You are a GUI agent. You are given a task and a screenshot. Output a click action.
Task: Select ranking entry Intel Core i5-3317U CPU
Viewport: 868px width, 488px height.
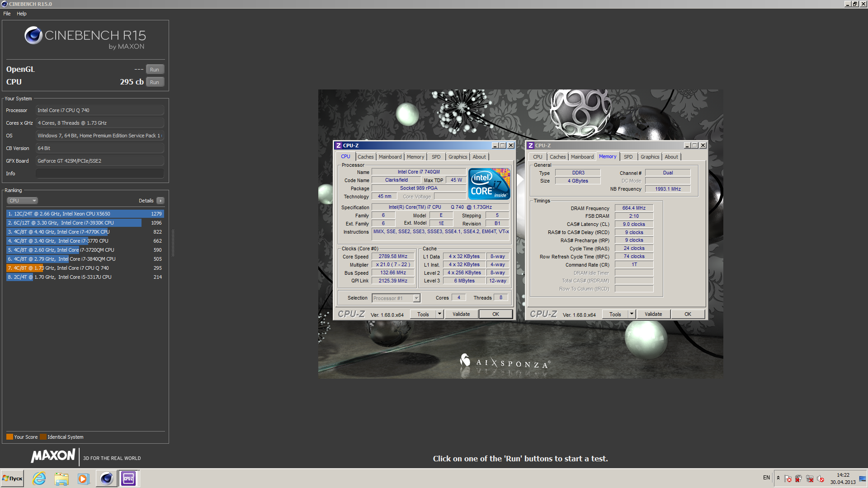click(85, 277)
